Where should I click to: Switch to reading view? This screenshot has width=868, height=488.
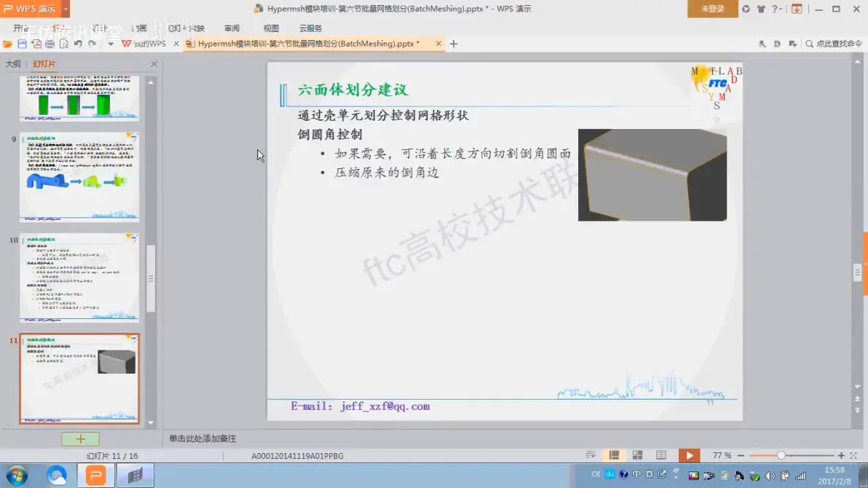coord(661,455)
